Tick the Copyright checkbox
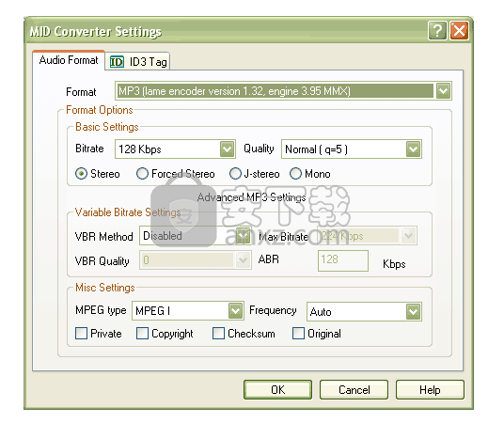Image resolution: width=504 pixels, height=423 pixels. 142,334
